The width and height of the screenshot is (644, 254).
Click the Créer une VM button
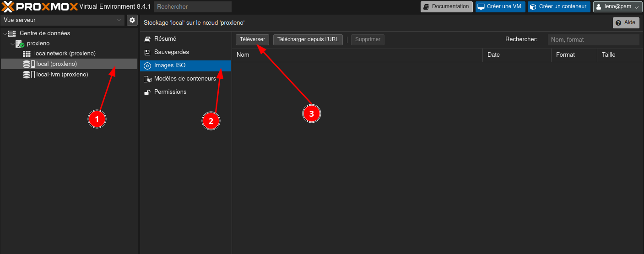tap(499, 7)
